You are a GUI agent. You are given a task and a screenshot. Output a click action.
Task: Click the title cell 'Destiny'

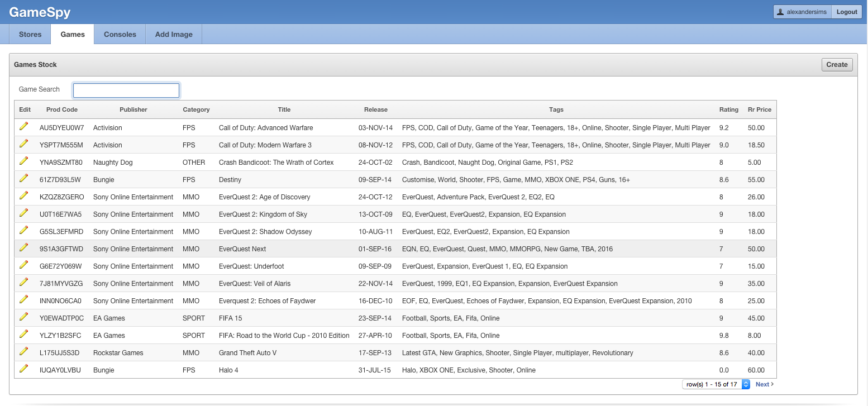[x=230, y=180]
